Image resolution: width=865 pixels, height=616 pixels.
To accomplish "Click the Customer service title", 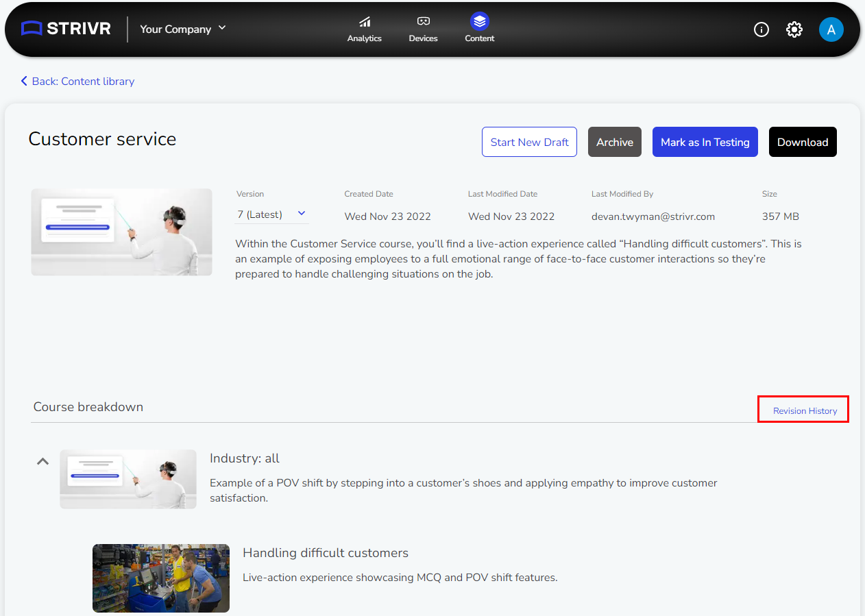I will (x=102, y=139).
